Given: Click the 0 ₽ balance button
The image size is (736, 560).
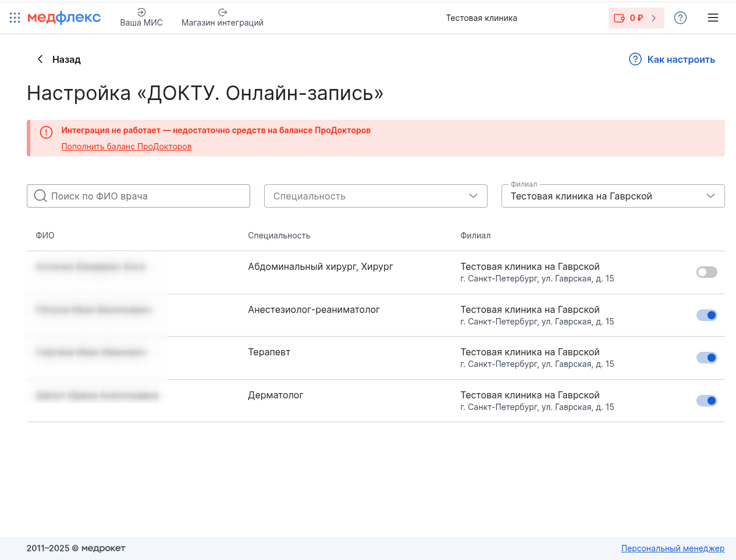Looking at the screenshot, I should tap(636, 18).
